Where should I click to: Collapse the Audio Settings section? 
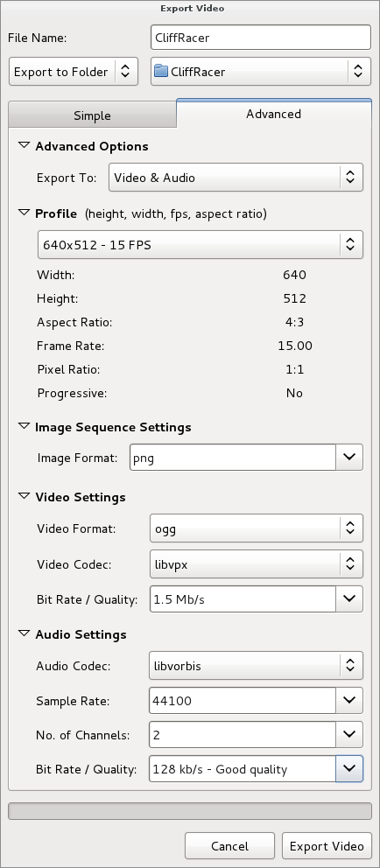pos(24,633)
